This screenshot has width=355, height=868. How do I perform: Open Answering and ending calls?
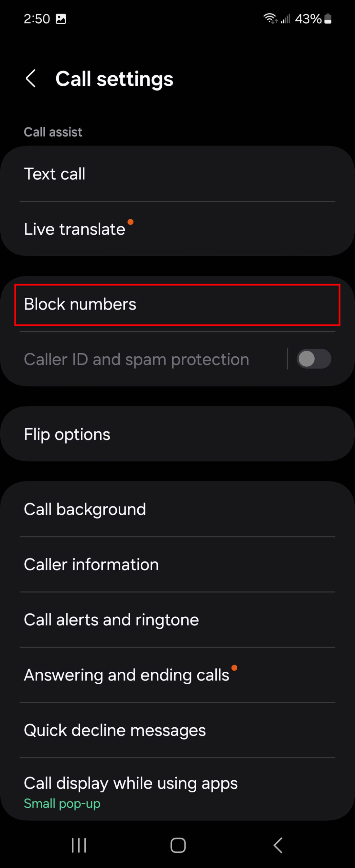[177, 675]
